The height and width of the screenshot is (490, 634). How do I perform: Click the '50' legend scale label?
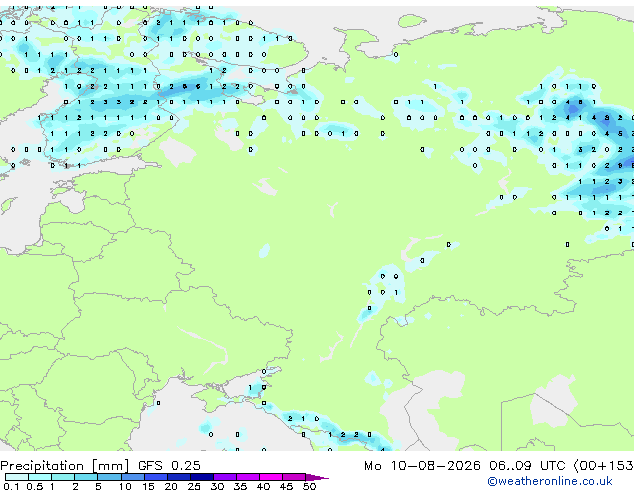click(309, 486)
